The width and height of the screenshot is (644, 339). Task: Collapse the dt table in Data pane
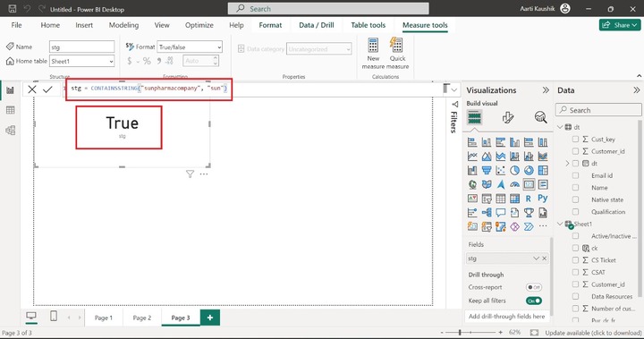tap(560, 127)
